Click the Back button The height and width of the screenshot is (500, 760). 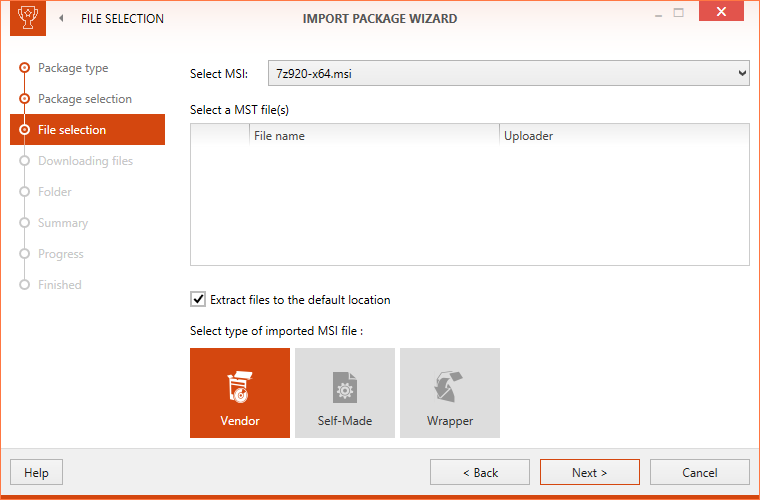pyautogui.click(x=480, y=472)
